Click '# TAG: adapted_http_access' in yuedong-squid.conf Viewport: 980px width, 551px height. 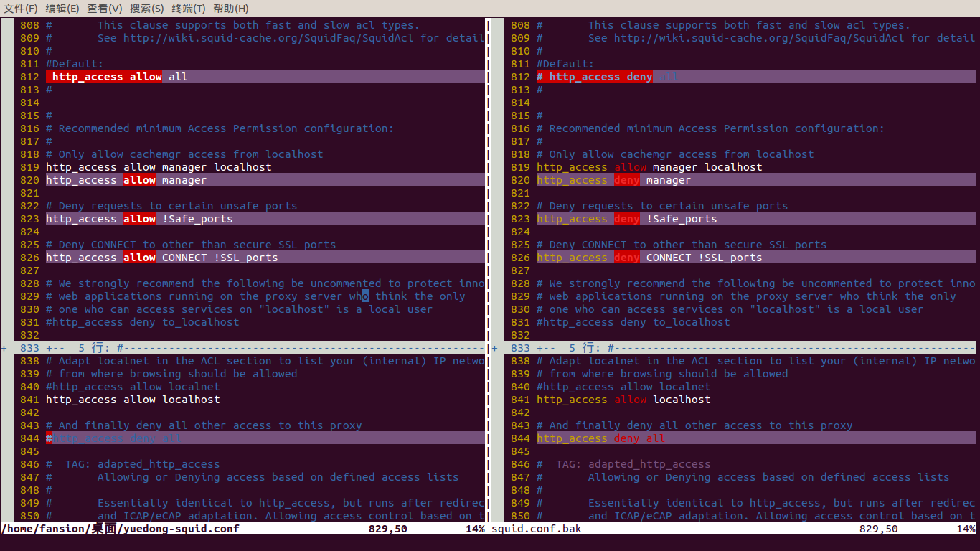coord(133,464)
